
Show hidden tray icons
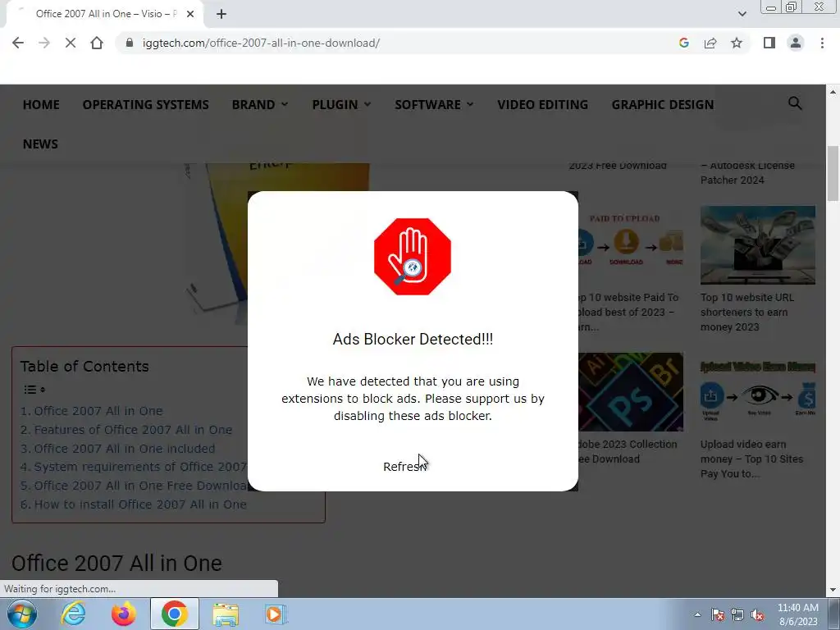[697, 614]
